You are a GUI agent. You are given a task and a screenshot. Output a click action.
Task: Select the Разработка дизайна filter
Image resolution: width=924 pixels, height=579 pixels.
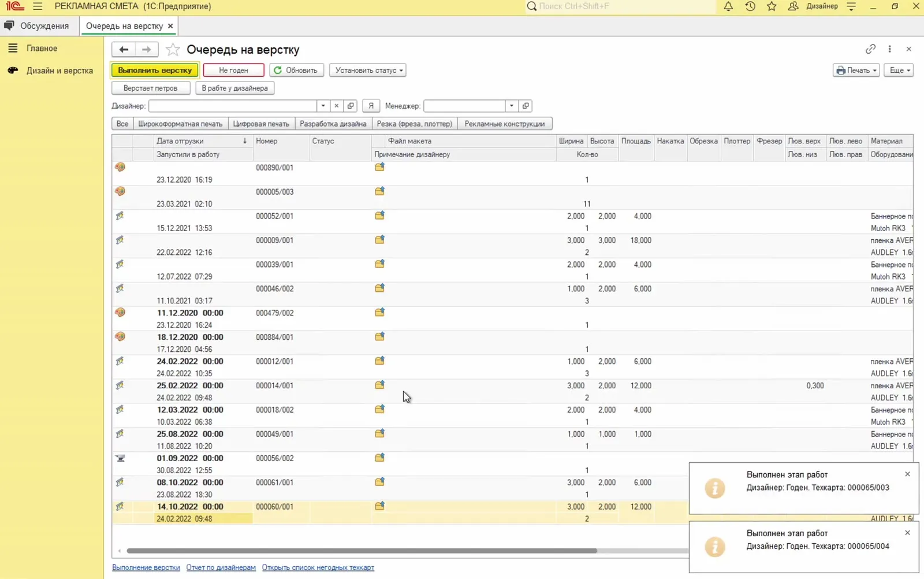(x=333, y=124)
